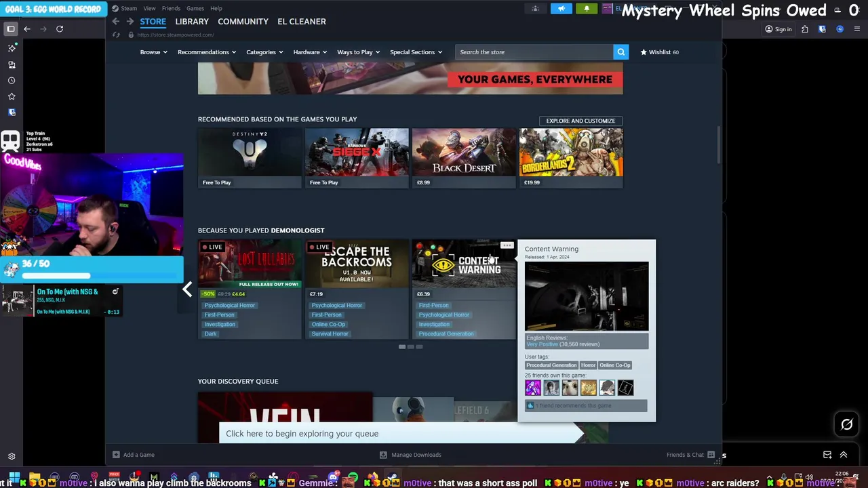The height and width of the screenshot is (488, 868).
Task: Click browser Sign in button
Action: coord(778,29)
